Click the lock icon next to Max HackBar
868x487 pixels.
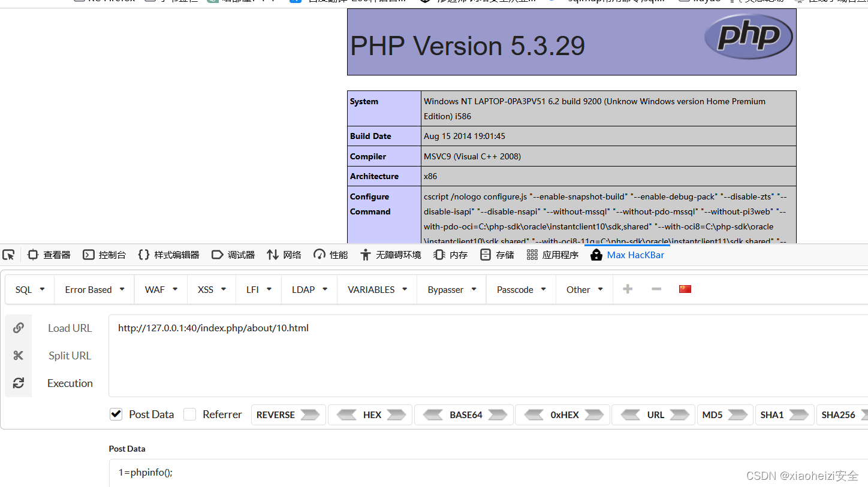coord(596,255)
